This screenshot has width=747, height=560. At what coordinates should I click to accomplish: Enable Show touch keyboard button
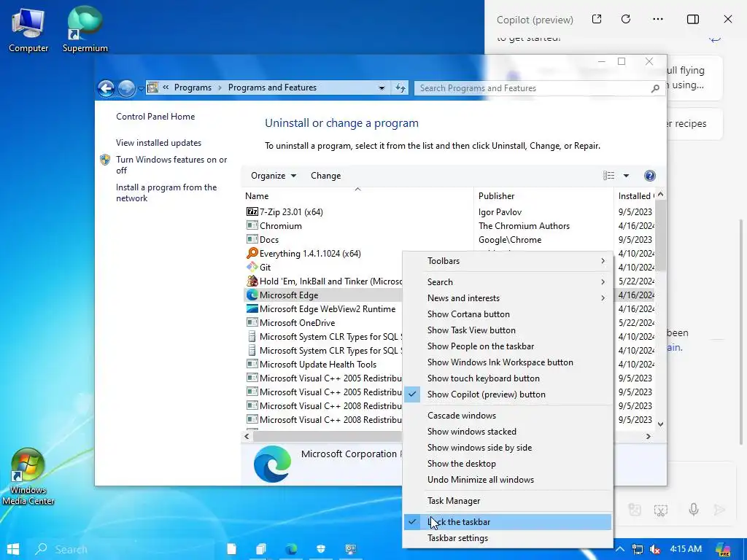pos(508,378)
